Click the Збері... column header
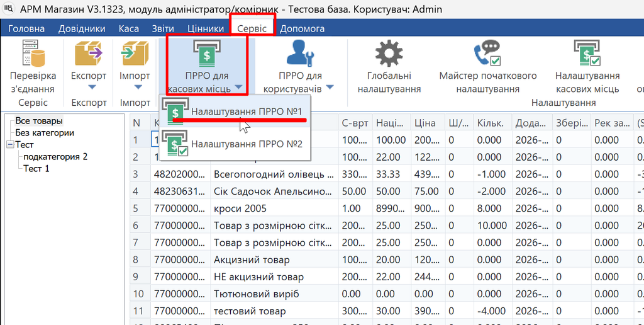The height and width of the screenshot is (325, 644). 570,123
